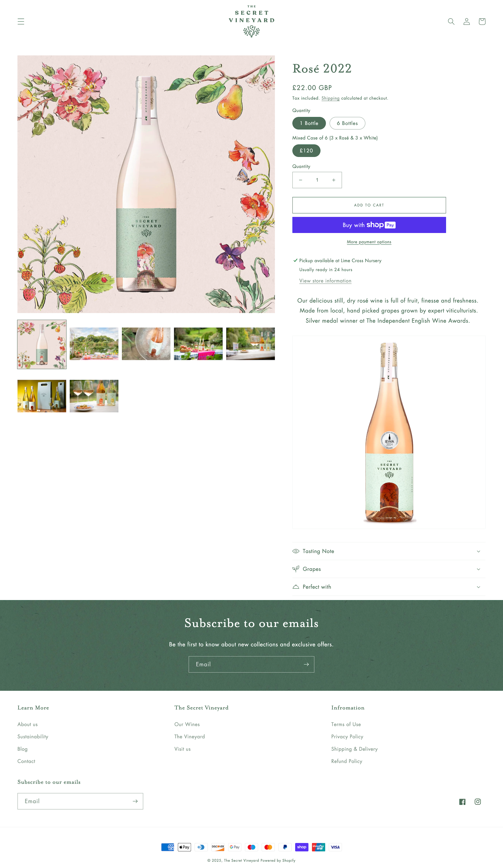Select the 6 Bottles option
503x868 pixels.
347,123
